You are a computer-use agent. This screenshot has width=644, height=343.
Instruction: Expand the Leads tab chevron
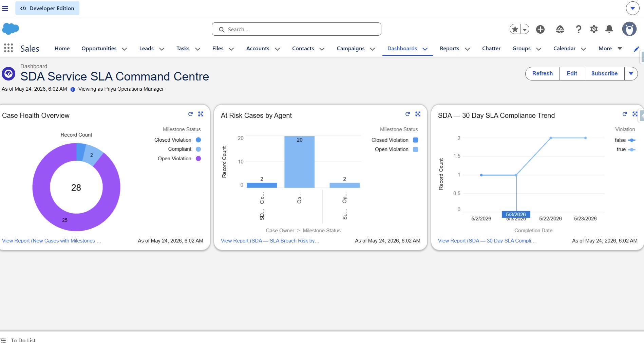pos(162,49)
